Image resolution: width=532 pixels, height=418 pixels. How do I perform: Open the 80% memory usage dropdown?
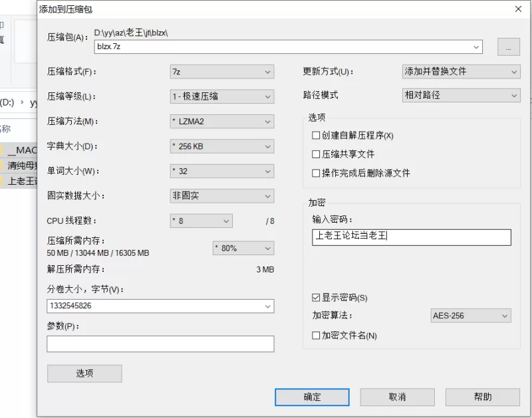coord(243,248)
